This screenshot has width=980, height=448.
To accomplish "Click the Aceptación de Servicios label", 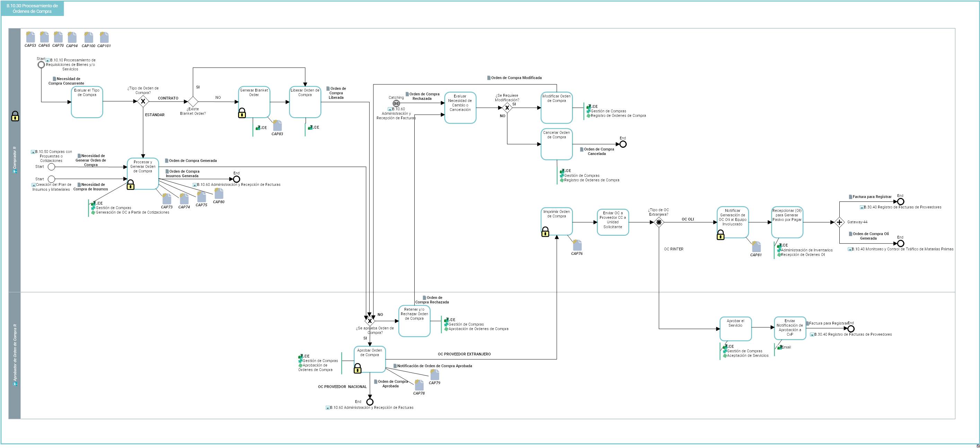I will [x=745, y=356].
